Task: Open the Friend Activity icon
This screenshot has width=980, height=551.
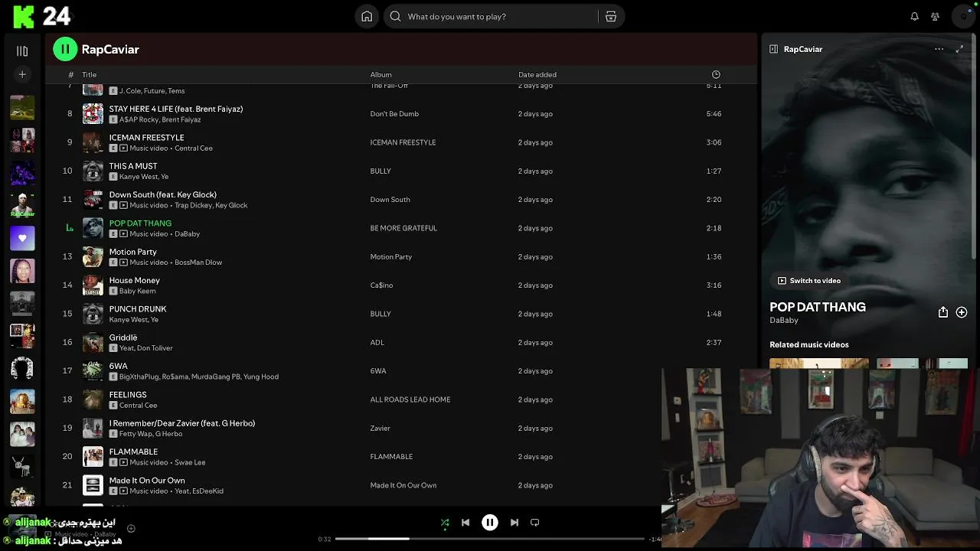Action: pyautogui.click(x=935, y=16)
